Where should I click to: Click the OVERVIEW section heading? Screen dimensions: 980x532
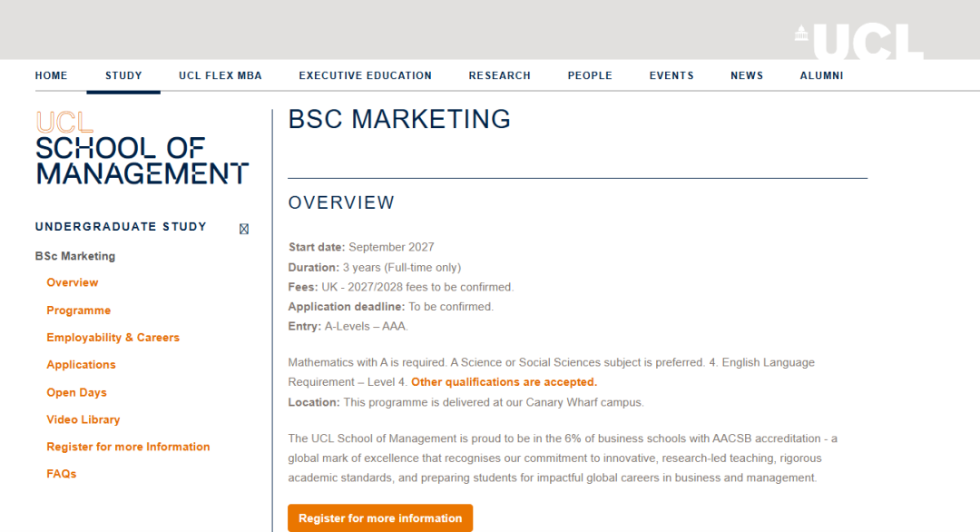341,202
